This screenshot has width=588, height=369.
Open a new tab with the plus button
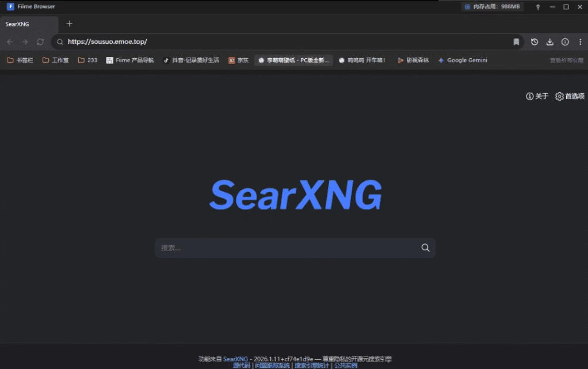coord(70,24)
